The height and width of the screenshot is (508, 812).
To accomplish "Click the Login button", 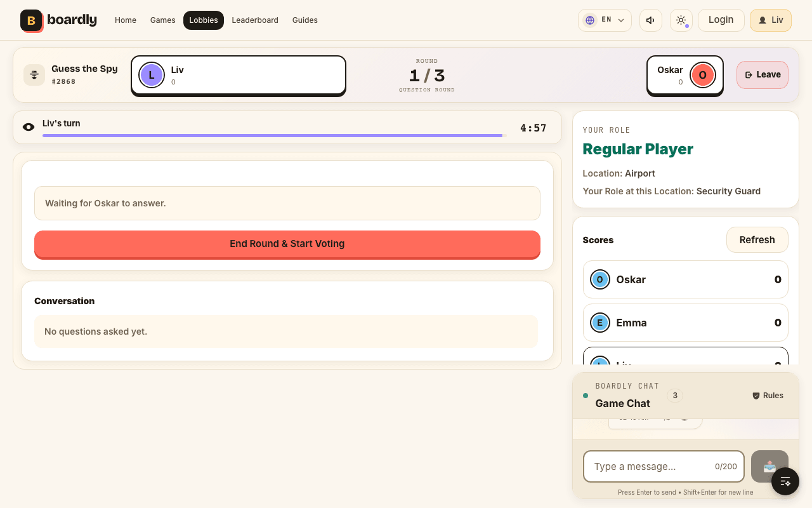I will [721, 20].
